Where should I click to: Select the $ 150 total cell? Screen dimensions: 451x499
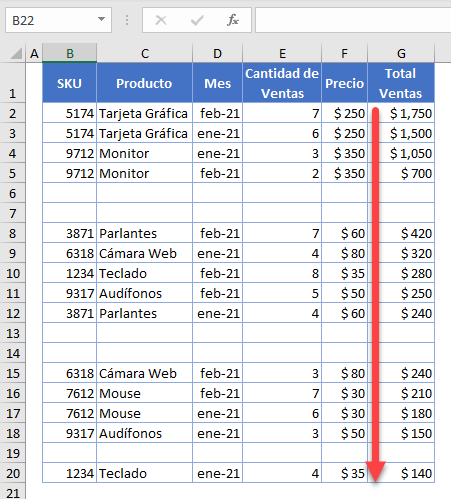[x=401, y=433]
